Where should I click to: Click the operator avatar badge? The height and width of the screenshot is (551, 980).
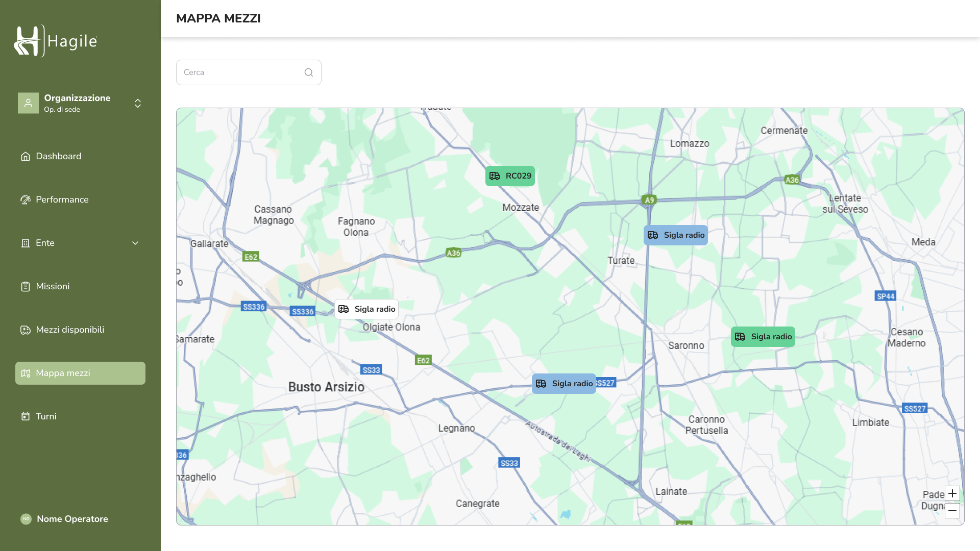click(26, 519)
